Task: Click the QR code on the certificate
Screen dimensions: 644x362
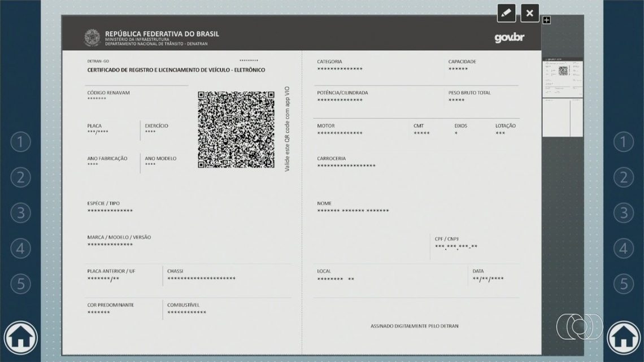Action: tap(236, 130)
